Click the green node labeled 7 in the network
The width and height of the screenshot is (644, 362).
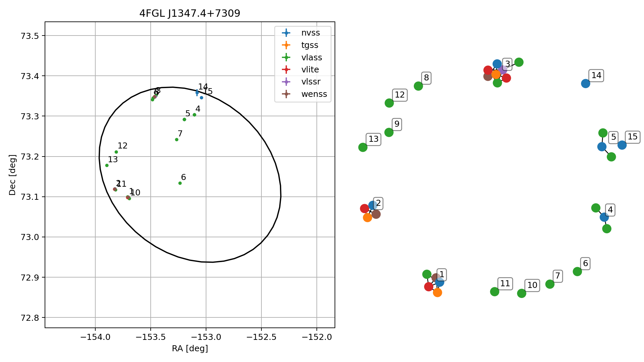click(x=550, y=284)
